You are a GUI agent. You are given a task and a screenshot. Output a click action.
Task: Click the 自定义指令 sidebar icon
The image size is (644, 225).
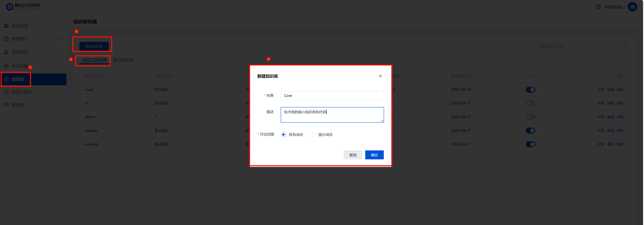(x=6, y=92)
